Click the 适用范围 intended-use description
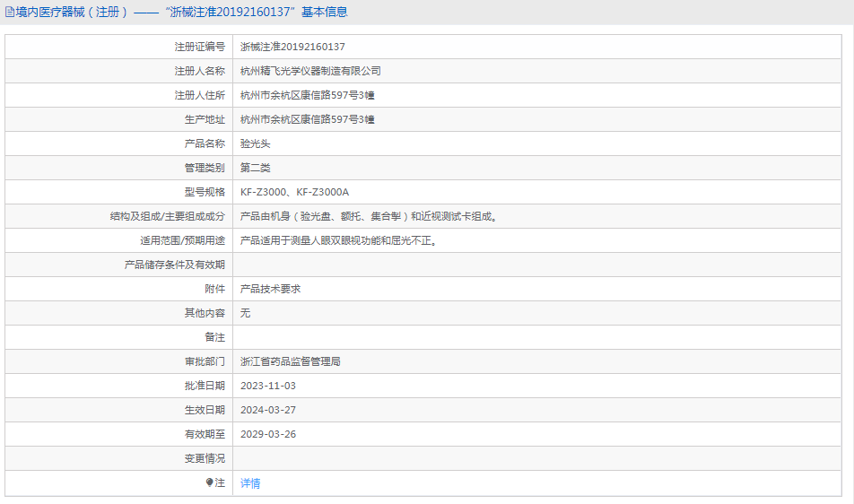 pyautogui.click(x=339, y=240)
